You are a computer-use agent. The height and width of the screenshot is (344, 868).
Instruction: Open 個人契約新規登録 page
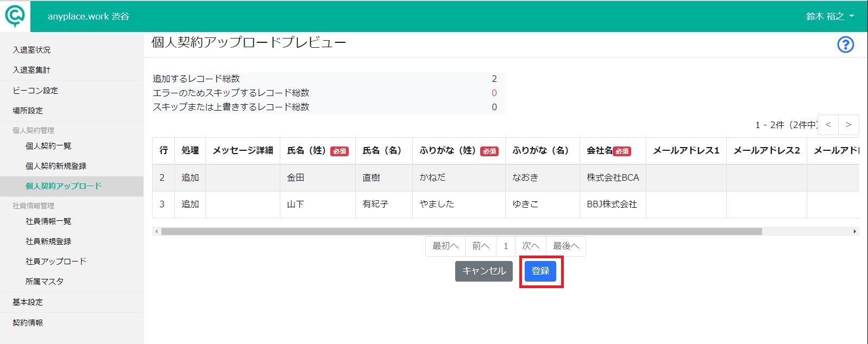56,166
